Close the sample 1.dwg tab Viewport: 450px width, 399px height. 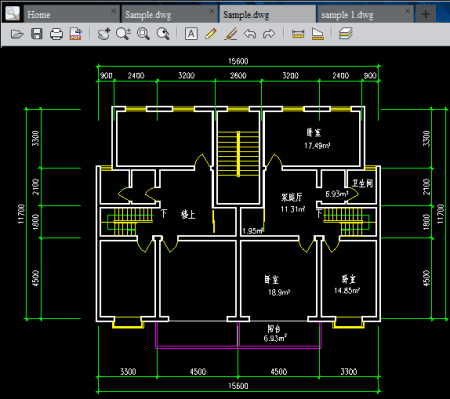(x=407, y=11)
